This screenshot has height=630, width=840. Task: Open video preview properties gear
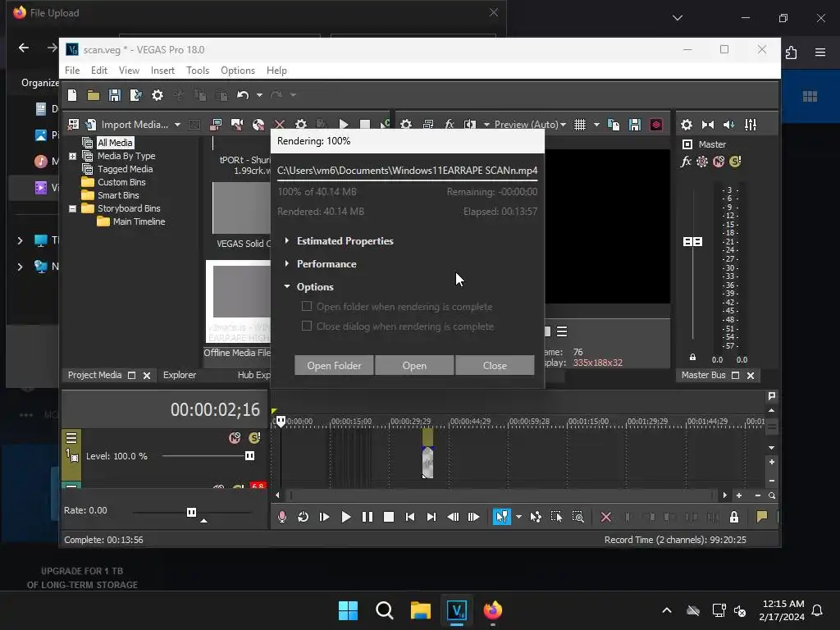(x=406, y=125)
